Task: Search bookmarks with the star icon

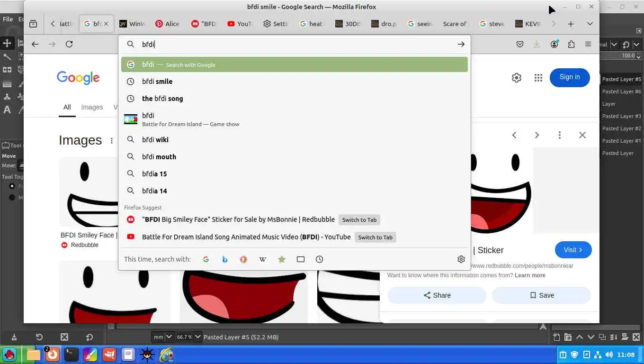Action: (282, 259)
